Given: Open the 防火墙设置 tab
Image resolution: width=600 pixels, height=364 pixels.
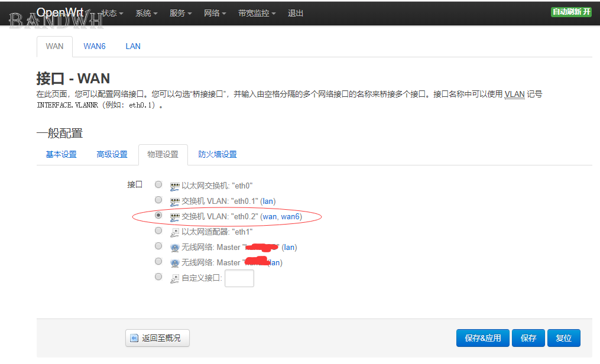Looking at the screenshot, I should pos(218,154).
